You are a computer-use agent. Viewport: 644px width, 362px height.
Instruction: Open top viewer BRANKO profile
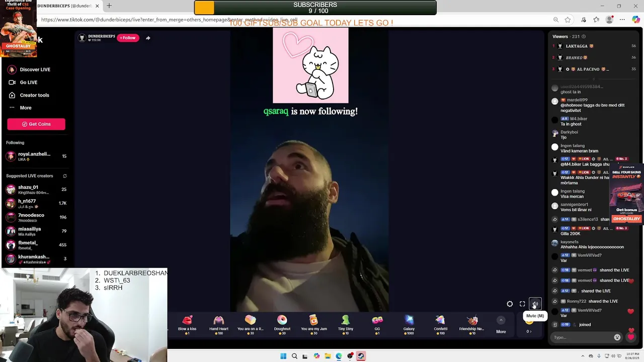point(577,58)
